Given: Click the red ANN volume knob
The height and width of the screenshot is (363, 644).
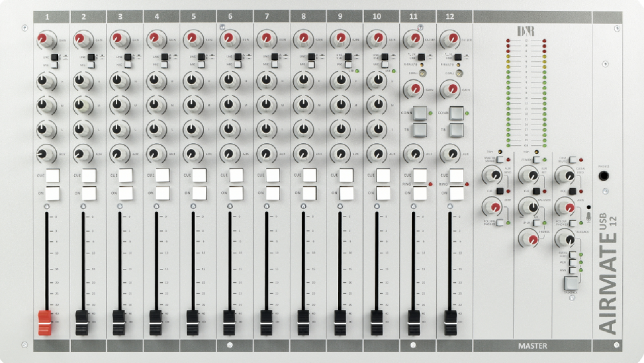Looking at the screenshot, I should coord(565,207).
